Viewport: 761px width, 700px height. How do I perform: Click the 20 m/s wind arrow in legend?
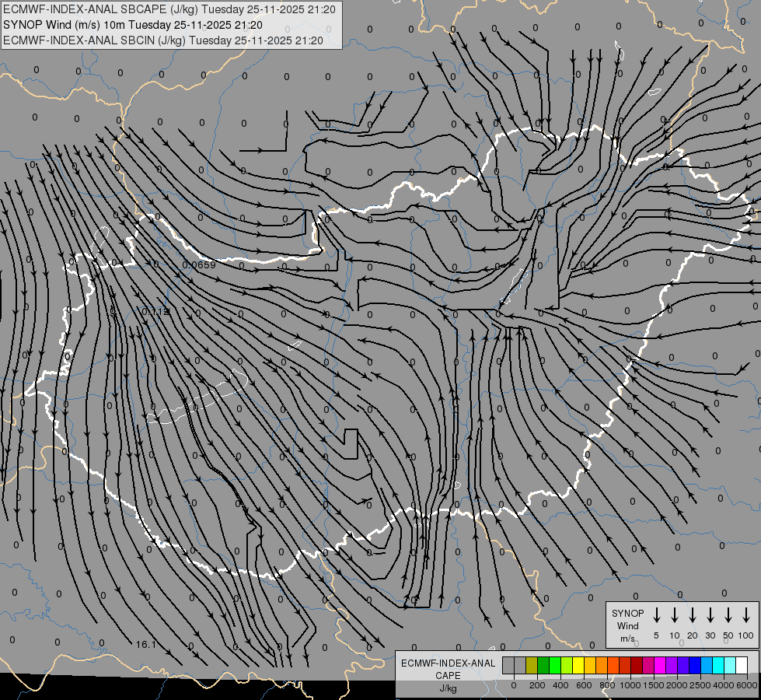pos(693,615)
